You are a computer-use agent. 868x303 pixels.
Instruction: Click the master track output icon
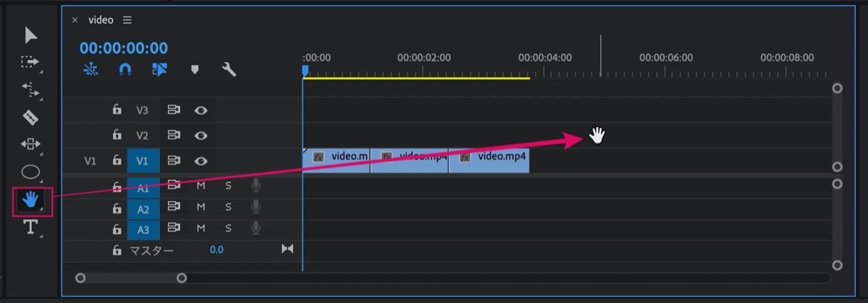pos(287,249)
